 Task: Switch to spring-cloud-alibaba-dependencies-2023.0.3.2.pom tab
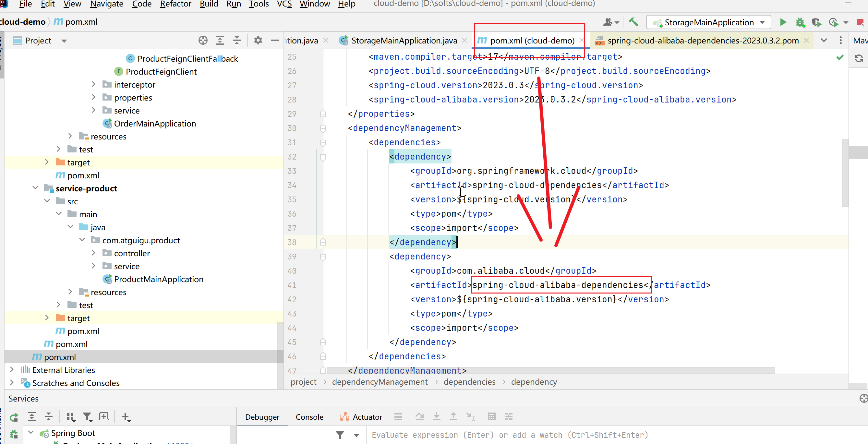pos(703,41)
